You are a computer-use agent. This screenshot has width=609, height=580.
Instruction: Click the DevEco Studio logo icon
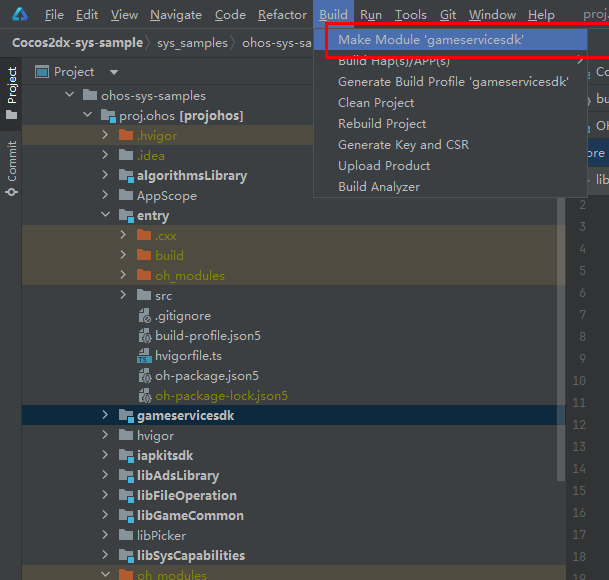pos(20,14)
